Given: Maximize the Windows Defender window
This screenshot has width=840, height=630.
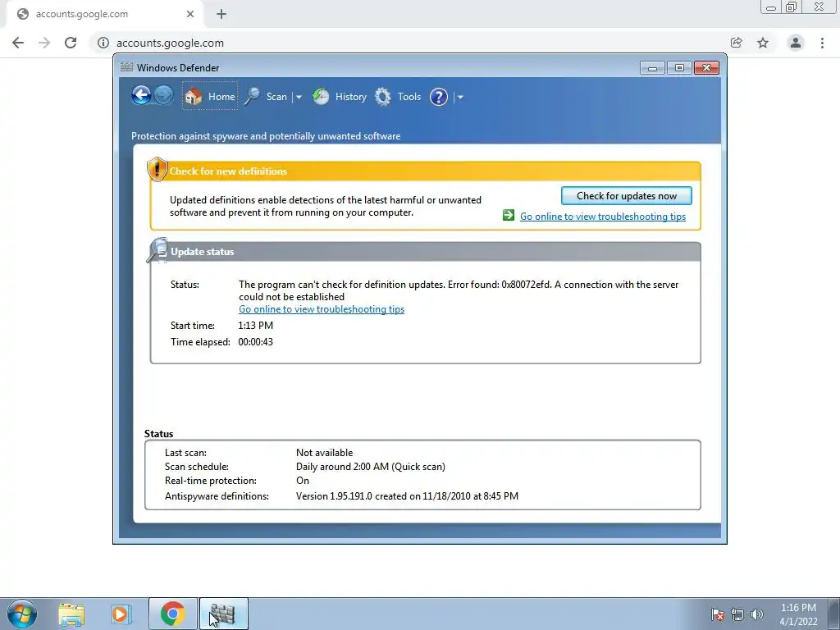Looking at the screenshot, I should point(679,68).
